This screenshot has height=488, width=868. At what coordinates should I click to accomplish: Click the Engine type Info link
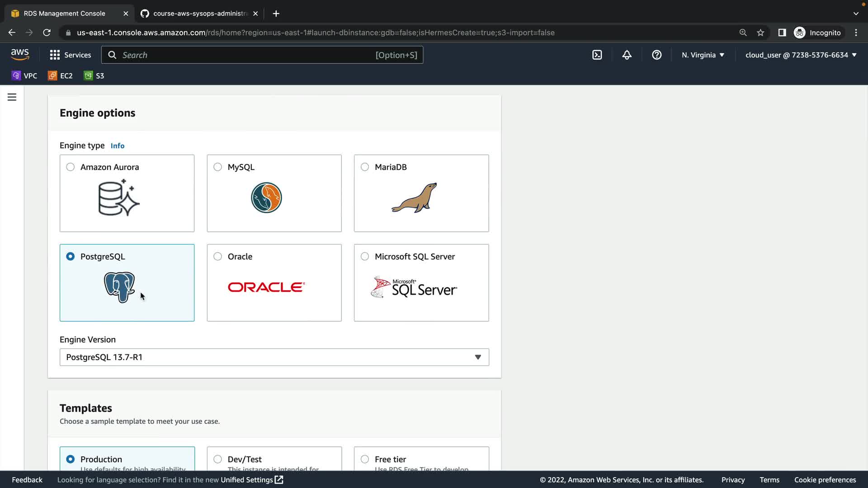(x=117, y=146)
